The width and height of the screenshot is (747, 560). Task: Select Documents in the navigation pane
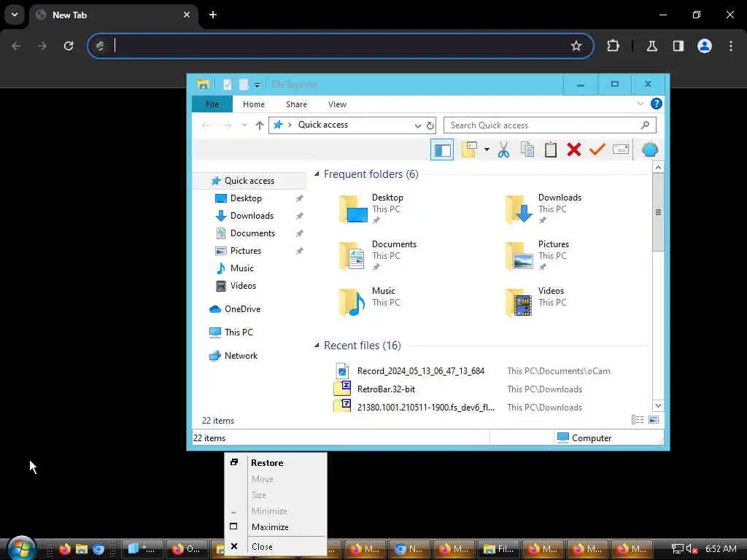[252, 233]
